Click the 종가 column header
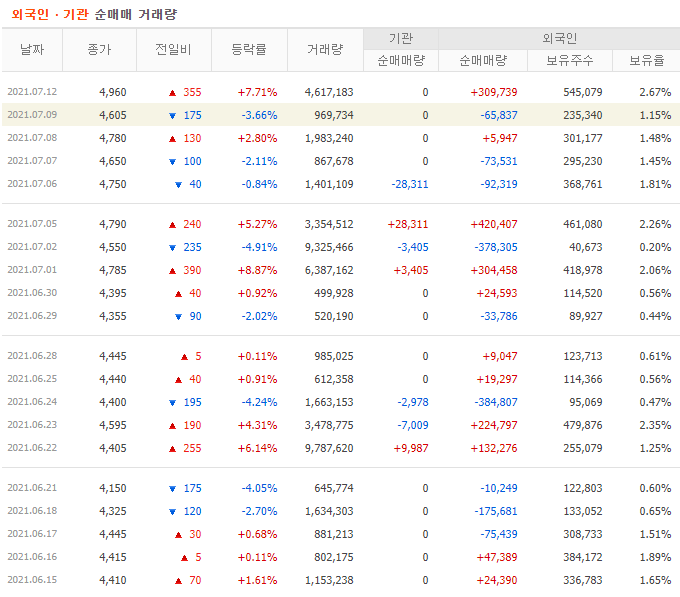 [x=99, y=49]
